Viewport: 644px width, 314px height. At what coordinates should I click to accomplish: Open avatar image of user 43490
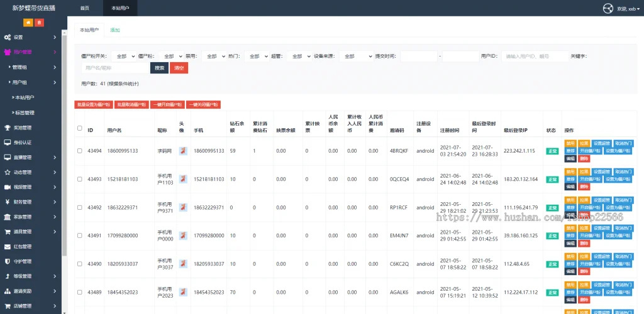pos(183,264)
